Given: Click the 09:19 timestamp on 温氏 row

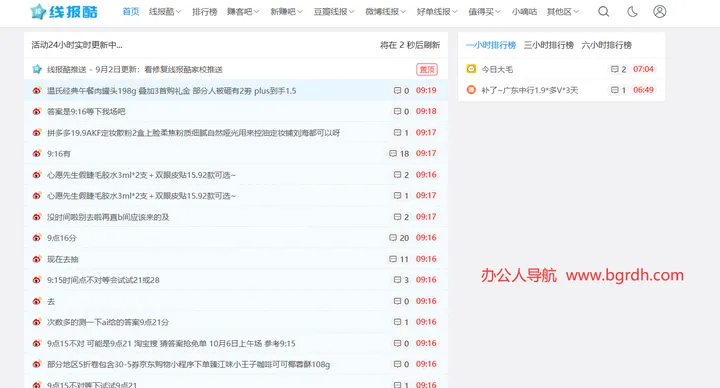Looking at the screenshot, I should (426, 90).
